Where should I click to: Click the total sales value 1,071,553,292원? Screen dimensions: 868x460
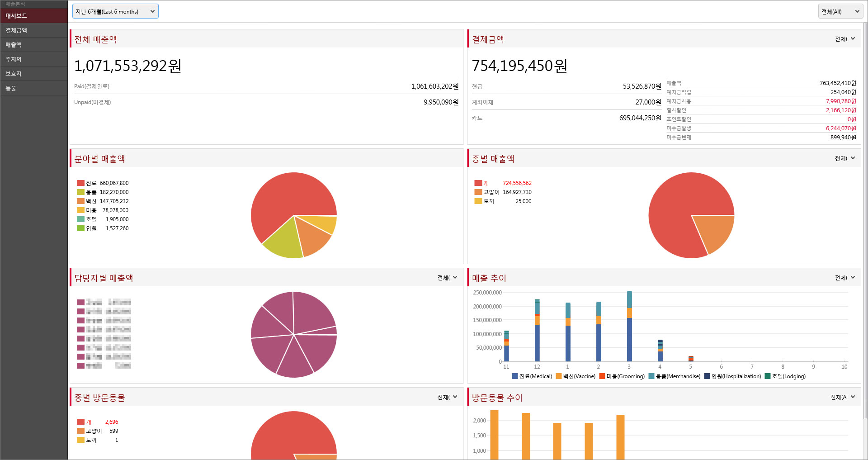[x=128, y=66]
